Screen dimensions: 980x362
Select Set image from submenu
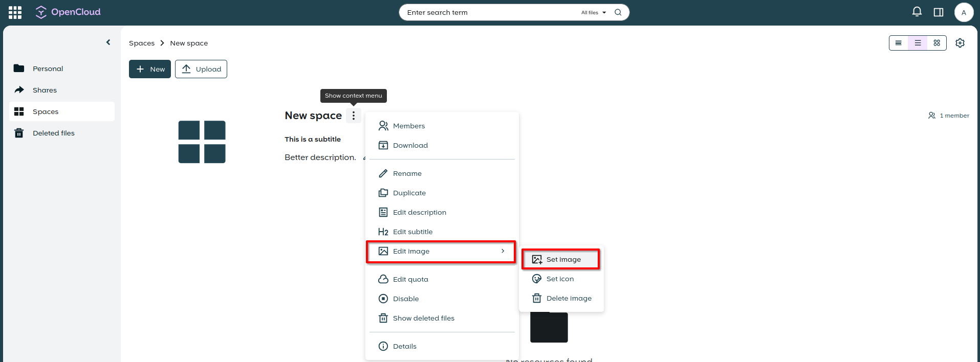tap(560, 259)
